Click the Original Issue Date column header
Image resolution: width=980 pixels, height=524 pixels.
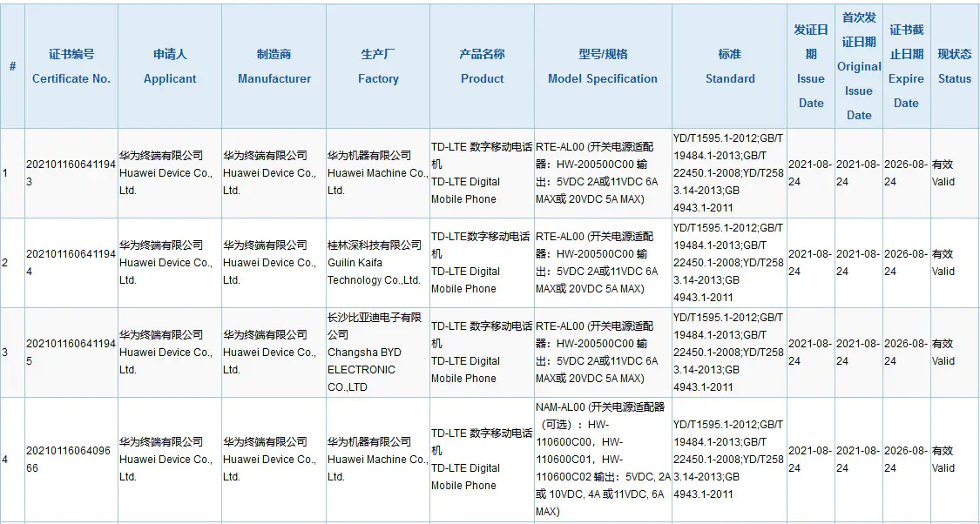(x=859, y=66)
